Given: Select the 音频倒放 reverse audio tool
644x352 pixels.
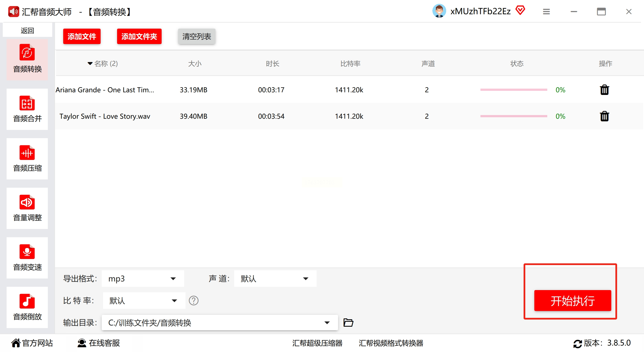Looking at the screenshot, I should tap(27, 307).
